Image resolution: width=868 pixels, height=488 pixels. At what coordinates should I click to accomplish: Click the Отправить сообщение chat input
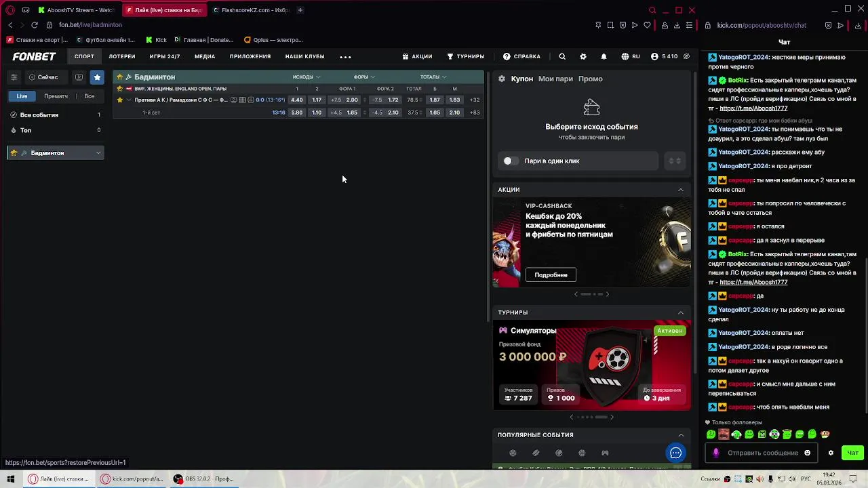(763, 453)
